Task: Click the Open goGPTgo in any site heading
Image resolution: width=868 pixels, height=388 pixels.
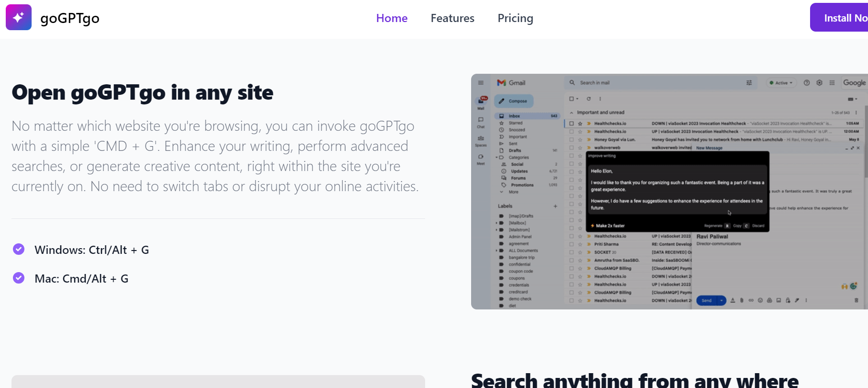Action: tap(142, 92)
